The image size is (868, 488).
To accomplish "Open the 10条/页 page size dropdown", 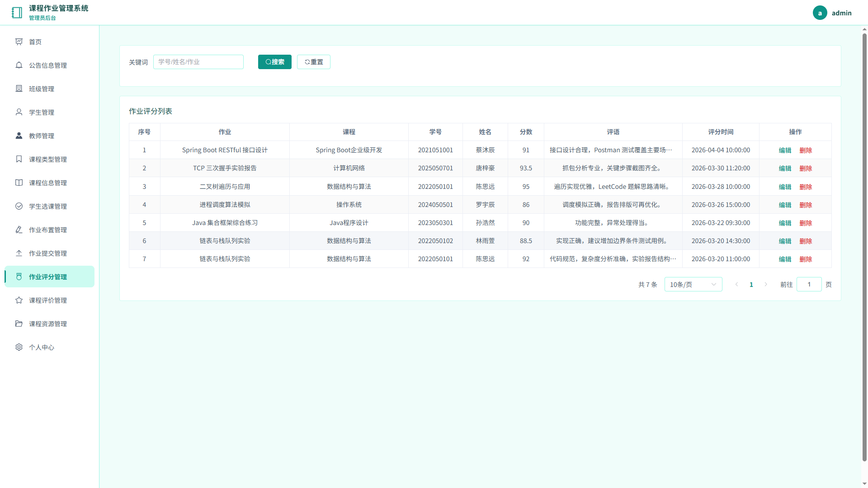I will pos(693,284).
